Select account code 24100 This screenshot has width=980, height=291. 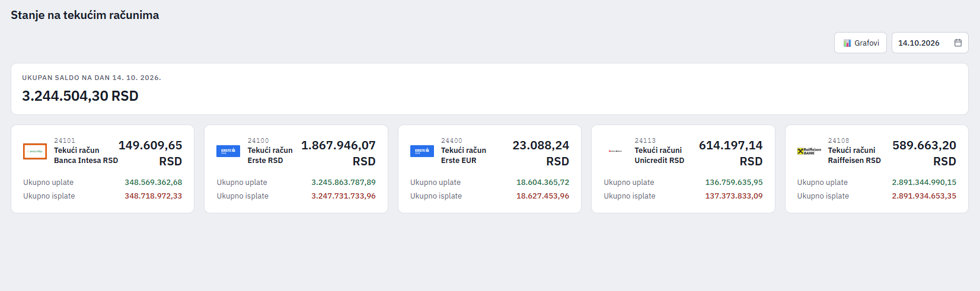tap(258, 140)
